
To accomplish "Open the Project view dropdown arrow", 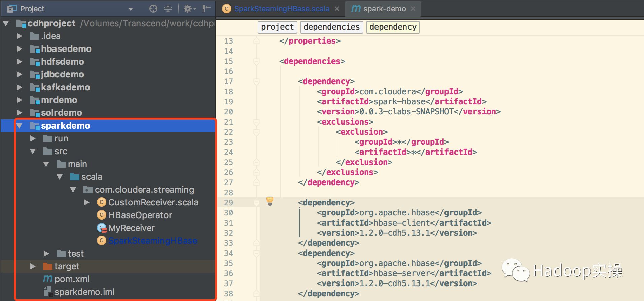I will tap(131, 9).
